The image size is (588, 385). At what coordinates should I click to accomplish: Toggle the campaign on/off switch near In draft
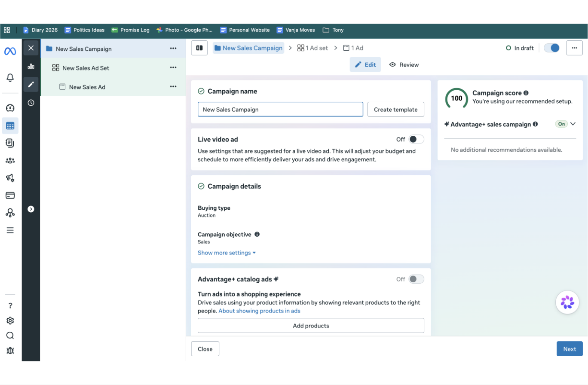click(552, 48)
